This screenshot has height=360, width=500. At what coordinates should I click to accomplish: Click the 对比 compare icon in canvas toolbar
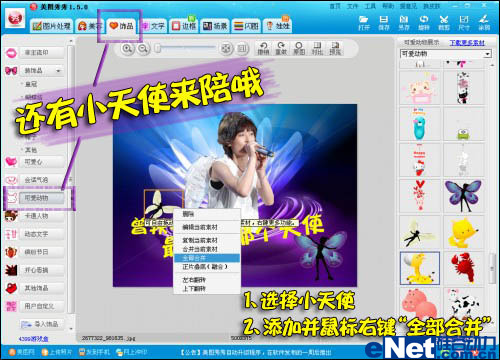tap(317, 48)
